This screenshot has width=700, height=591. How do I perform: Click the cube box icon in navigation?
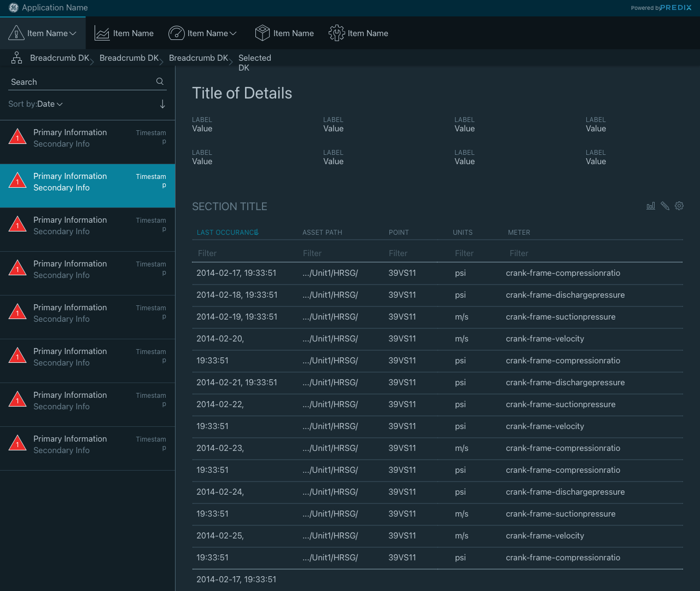[x=262, y=33]
